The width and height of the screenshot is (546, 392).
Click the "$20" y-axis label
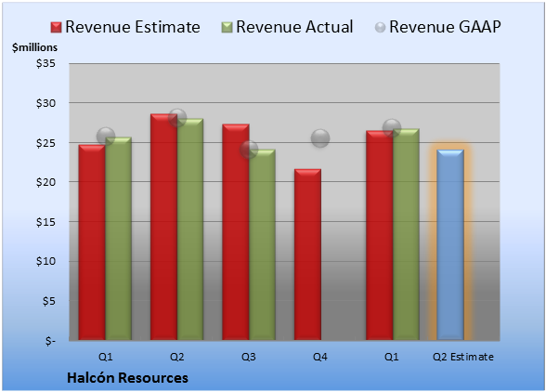pyautogui.click(x=45, y=182)
